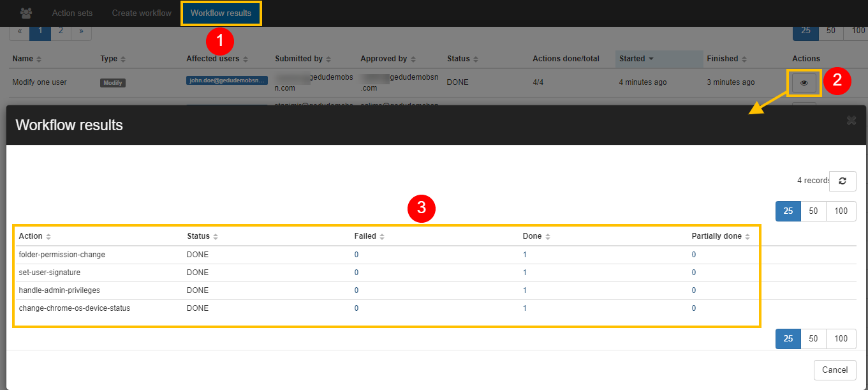Open Failed count for set-user-signature

point(357,273)
